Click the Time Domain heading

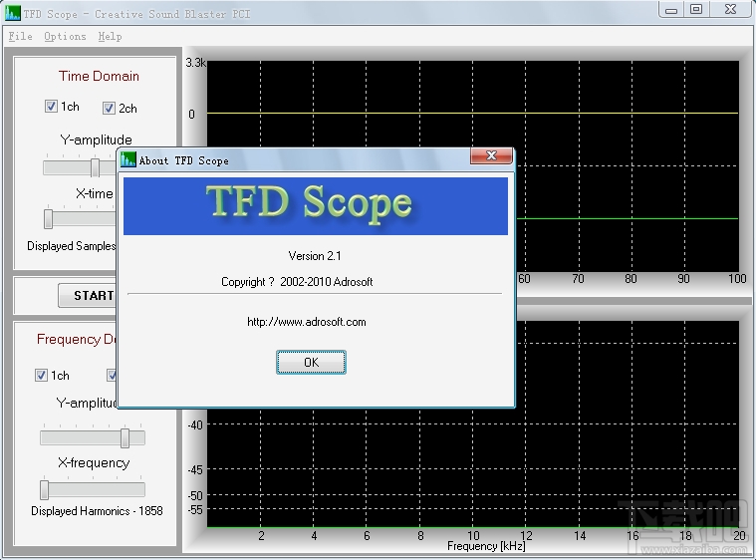point(99,76)
